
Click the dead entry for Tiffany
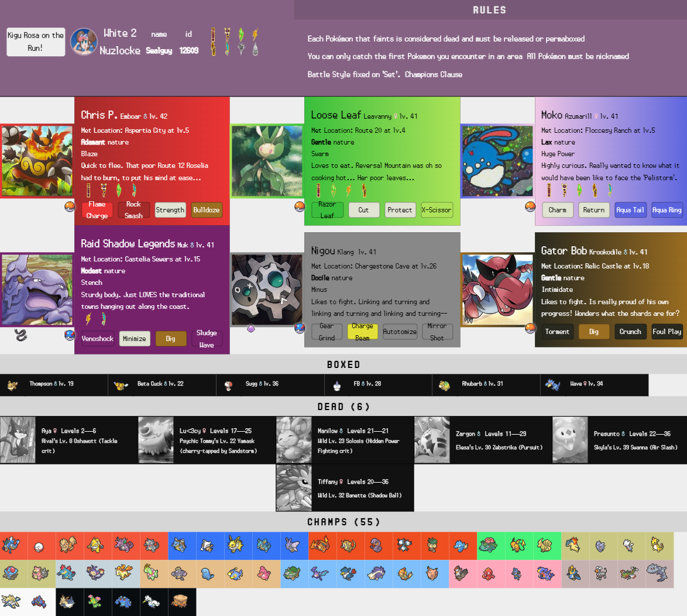pyautogui.click(x=345, y=488)
